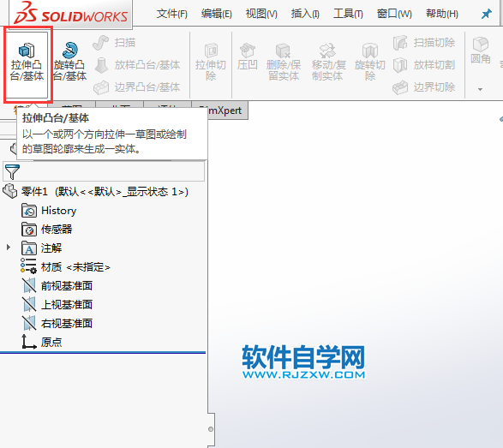The width and height of the screenshot is (503, 448).
Task: Open the Fillet (圆角) dropdown arrow
Action: coord(480,89)
